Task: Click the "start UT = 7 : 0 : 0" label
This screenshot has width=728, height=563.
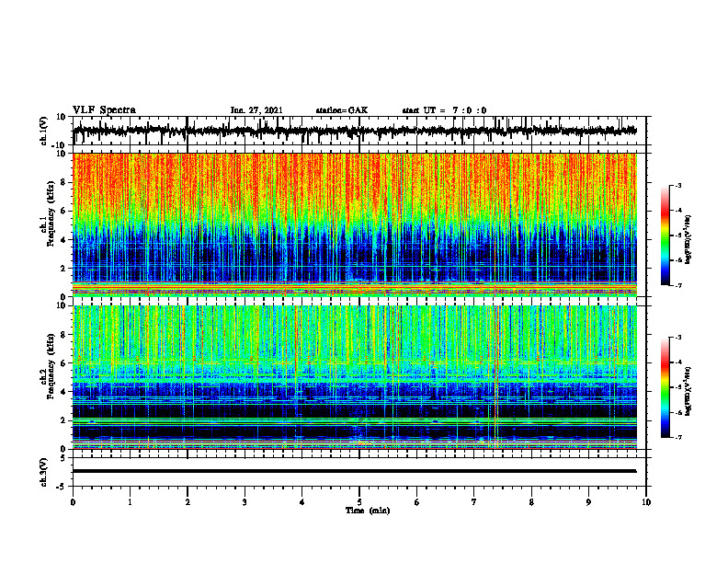Action: tap(444, 110)
